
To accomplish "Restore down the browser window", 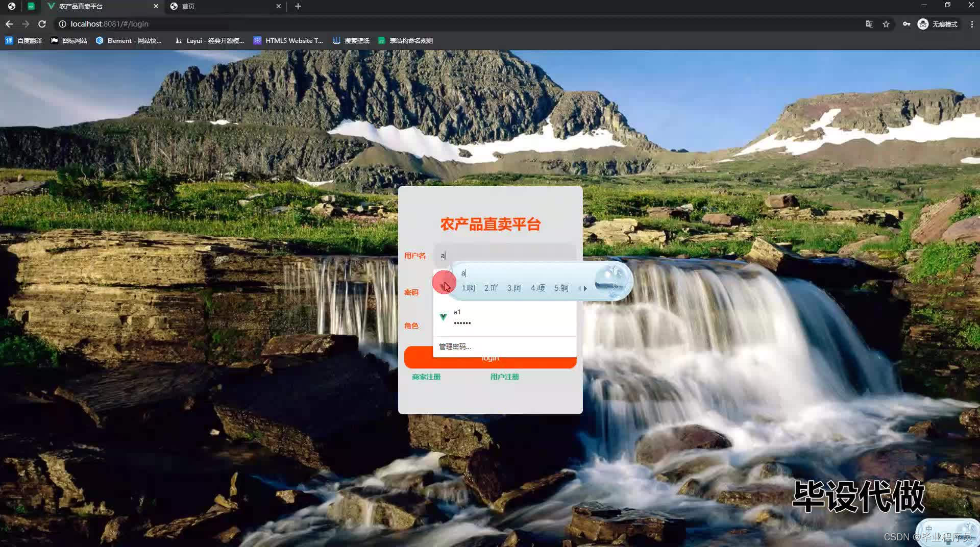I will pyautogui.click(x=947, y=5).
